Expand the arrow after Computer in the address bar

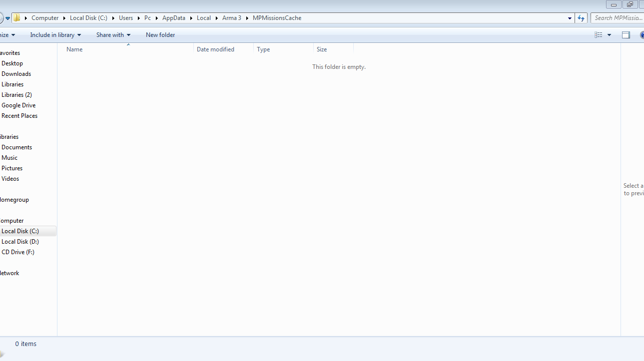click(x=64, y=18)
